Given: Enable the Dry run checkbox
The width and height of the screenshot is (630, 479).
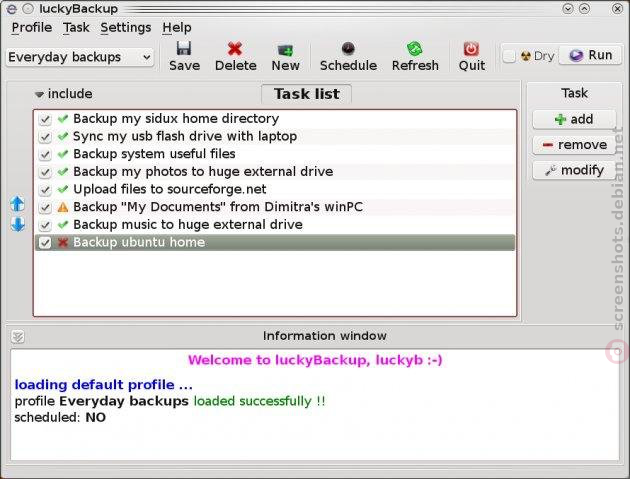Looking at the screenshot, I should coord(509,56).
